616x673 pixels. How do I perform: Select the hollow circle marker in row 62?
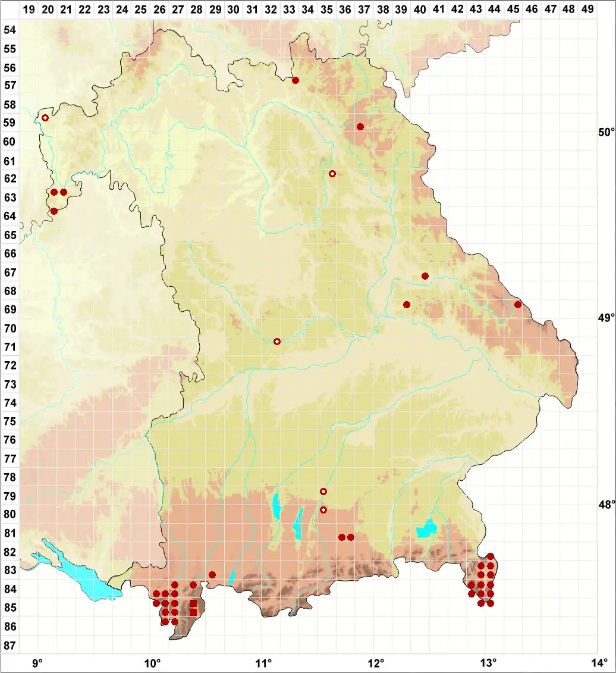(x=332, y=173)
